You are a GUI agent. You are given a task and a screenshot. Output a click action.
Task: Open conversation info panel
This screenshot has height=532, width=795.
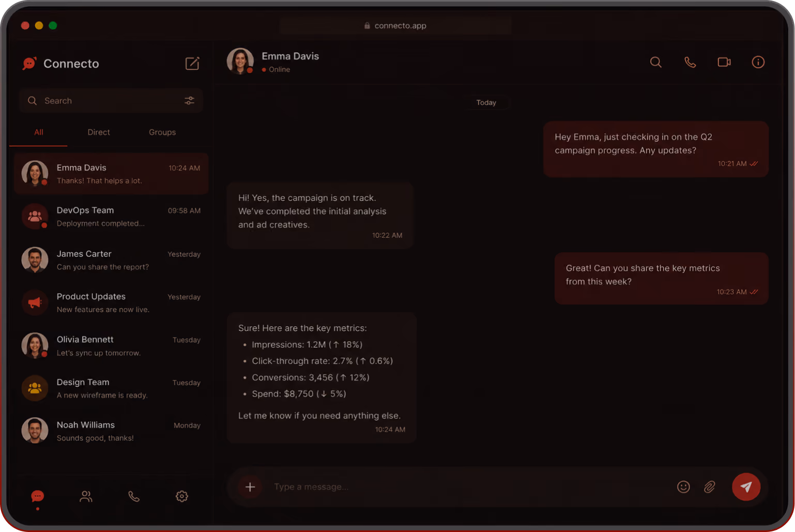[x=758, y=62]
